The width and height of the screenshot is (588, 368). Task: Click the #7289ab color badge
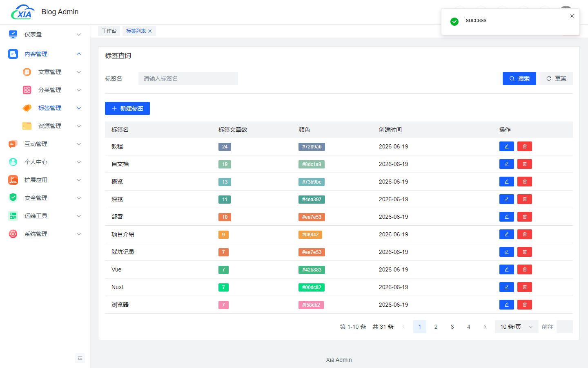click(x=312, y=147)
